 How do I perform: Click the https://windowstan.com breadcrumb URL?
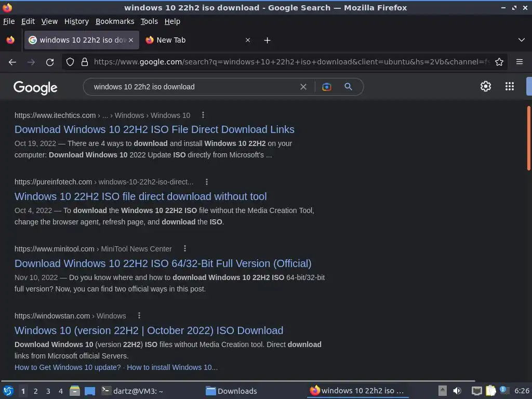click(52, 316)
